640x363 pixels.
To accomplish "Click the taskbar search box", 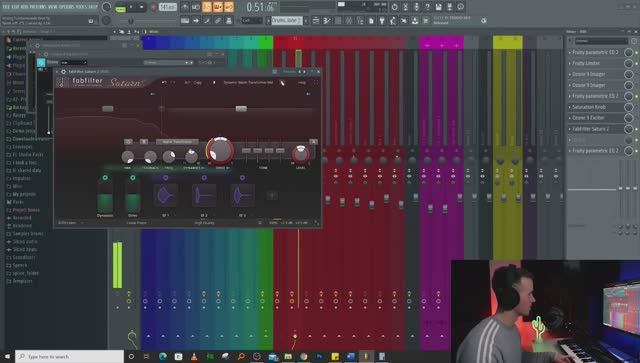I will 69,356.
